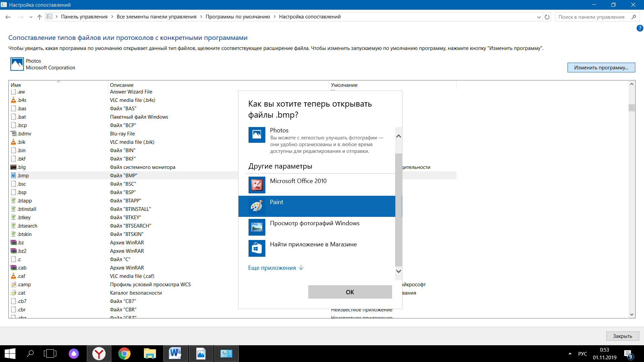Click 'Просмотр фотографий Windows' label

tap(315, 223)
